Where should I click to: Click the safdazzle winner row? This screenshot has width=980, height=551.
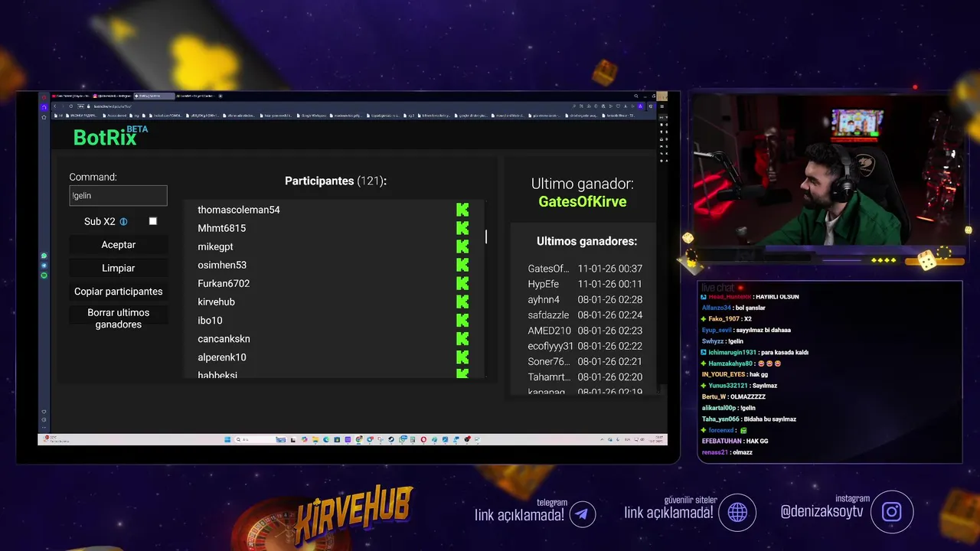tap(585, 315)
